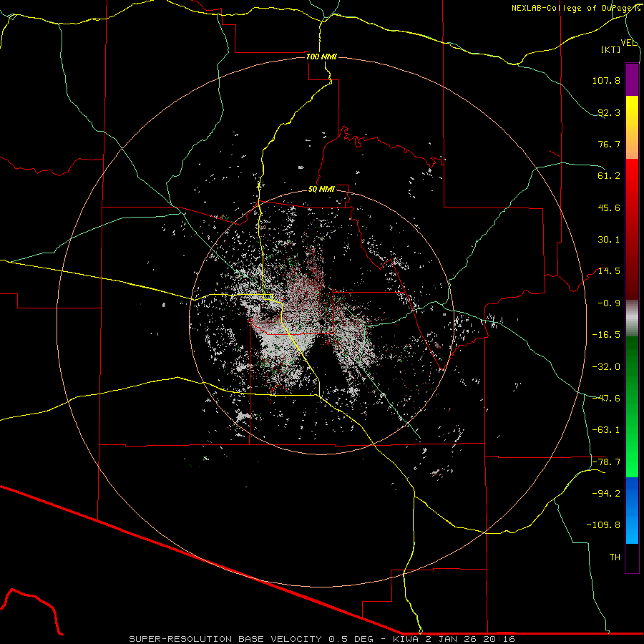The height and width of the screenshot is (644, 644).
Task: Click the -94.2 value on velocity scale
Action: point(606,494)
